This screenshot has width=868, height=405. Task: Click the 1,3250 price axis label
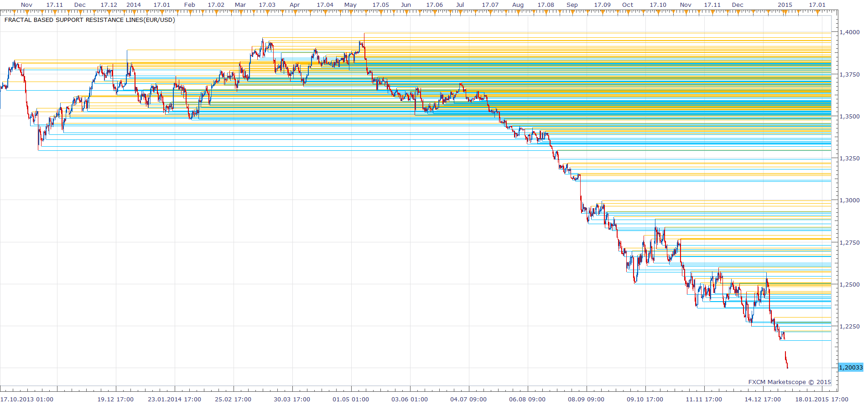click(x=850, y=158)
